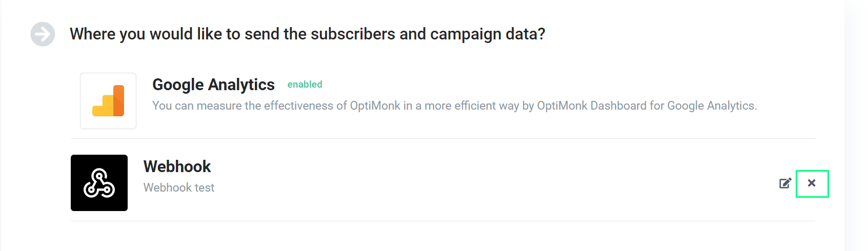Select the Webhook integration row
This screenshot has width=868, height=251.
click(x=442, y=183)
